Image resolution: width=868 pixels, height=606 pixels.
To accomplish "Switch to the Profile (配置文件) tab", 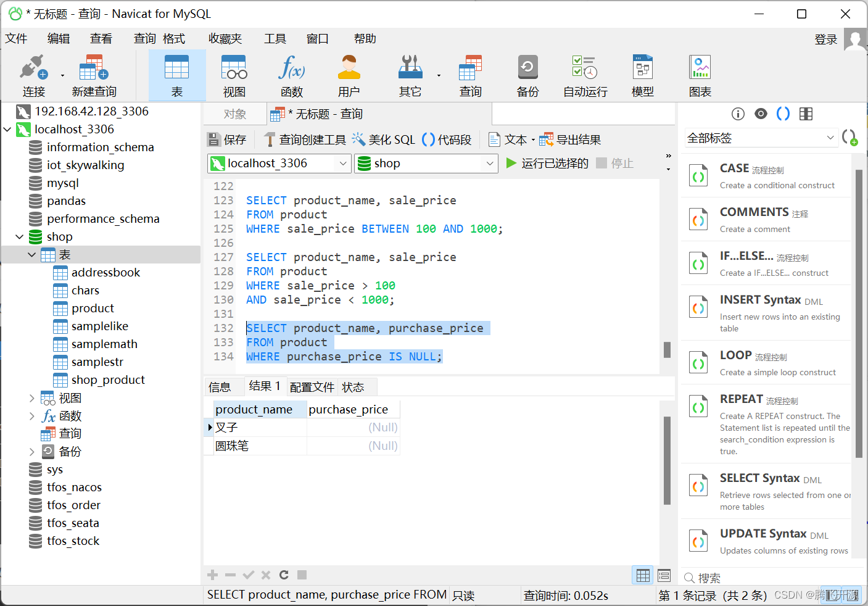I will pos(312,388).
